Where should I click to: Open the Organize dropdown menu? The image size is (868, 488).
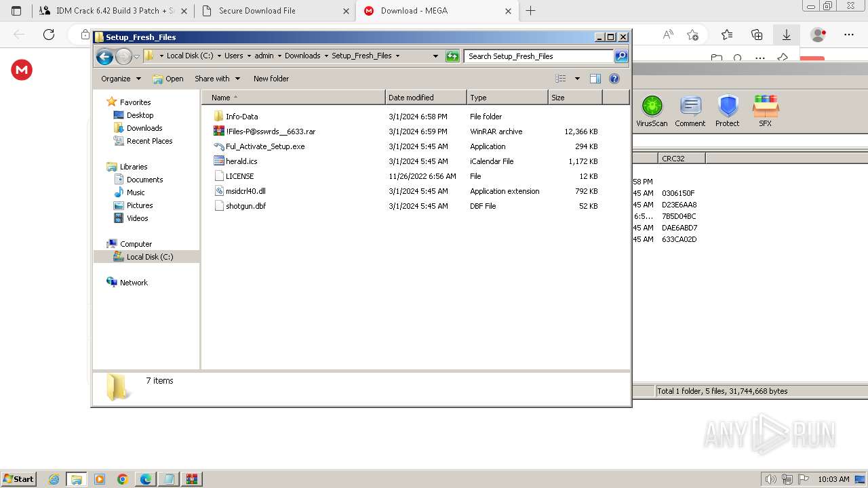(121, 79)
